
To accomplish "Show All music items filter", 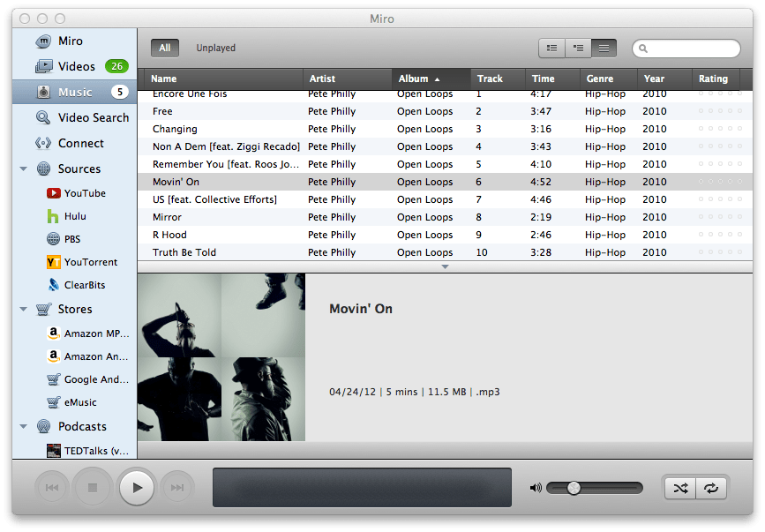I will [x=165, y=48].
